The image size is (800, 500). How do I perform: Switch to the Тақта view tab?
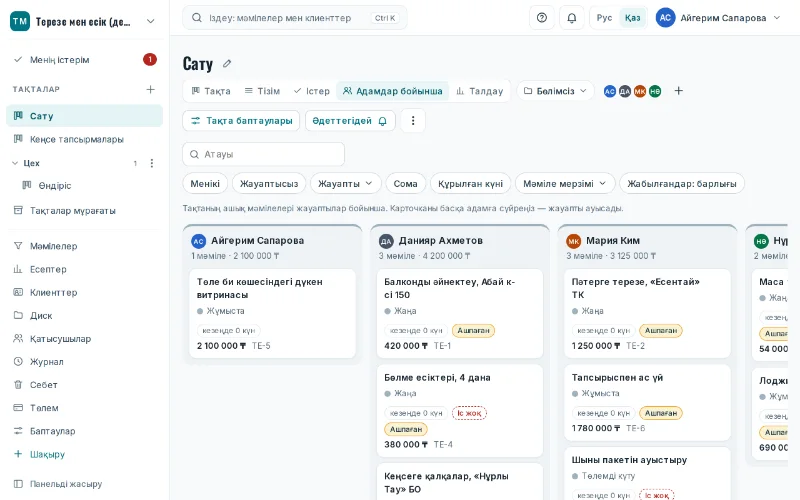click(x=211, y=91)
